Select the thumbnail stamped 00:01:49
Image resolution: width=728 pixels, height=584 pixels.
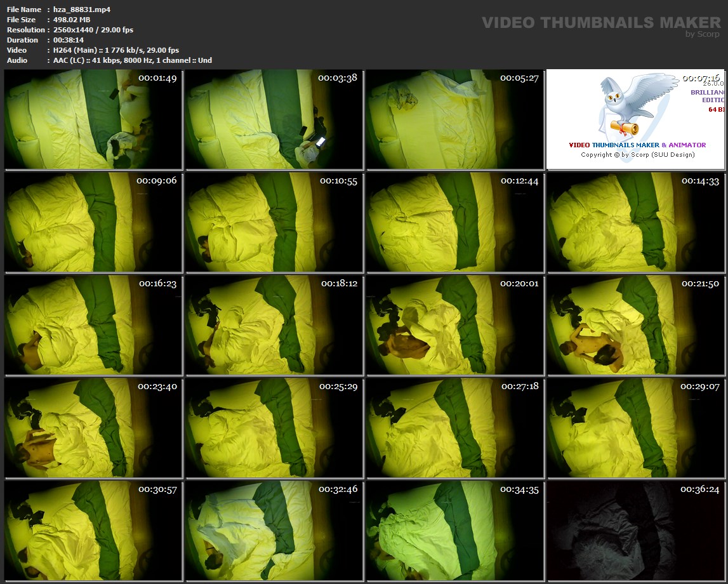(x=93, y=119)
